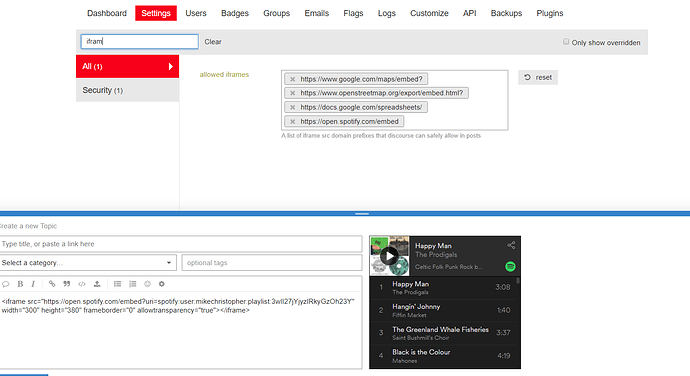Screen dimensions: 690x376
Task: Open the Logs tab
Action: coord(387,13)
